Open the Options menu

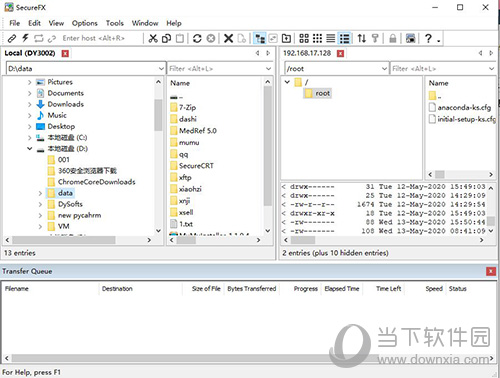click(85, 23)
